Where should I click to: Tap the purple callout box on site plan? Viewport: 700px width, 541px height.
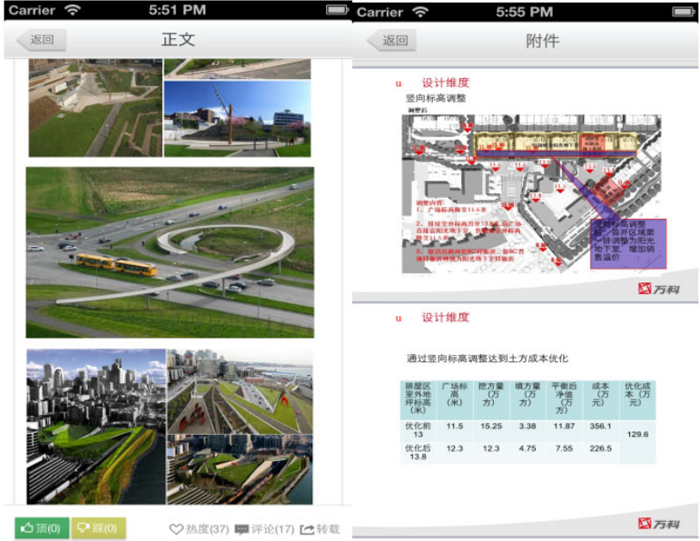point(628,243)
